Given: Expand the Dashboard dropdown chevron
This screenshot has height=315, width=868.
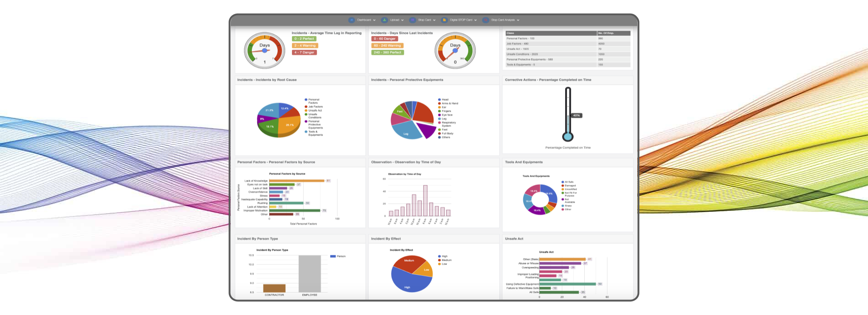Looking at the screenshot, I should click(374, 20).
